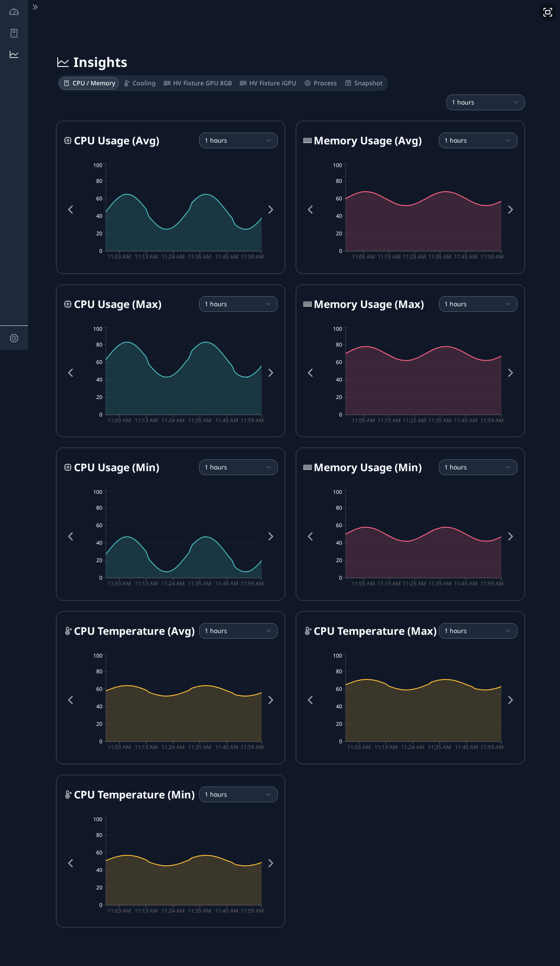Screen dimensions: 560x966
Task: Open the global 1 hours range dropdown
Action: pos(486,102)
